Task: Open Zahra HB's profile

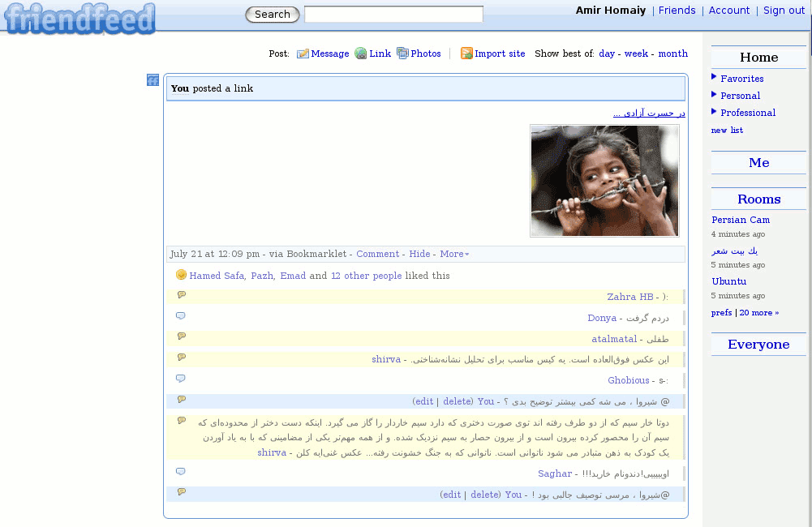Action: pos(629,298)
